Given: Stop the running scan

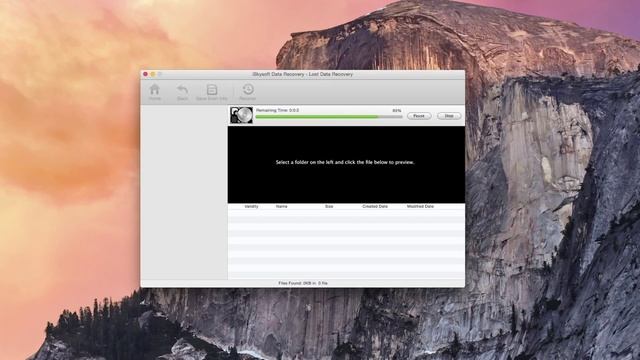Looking at the screenshot, I should click(x=449, y=116).
